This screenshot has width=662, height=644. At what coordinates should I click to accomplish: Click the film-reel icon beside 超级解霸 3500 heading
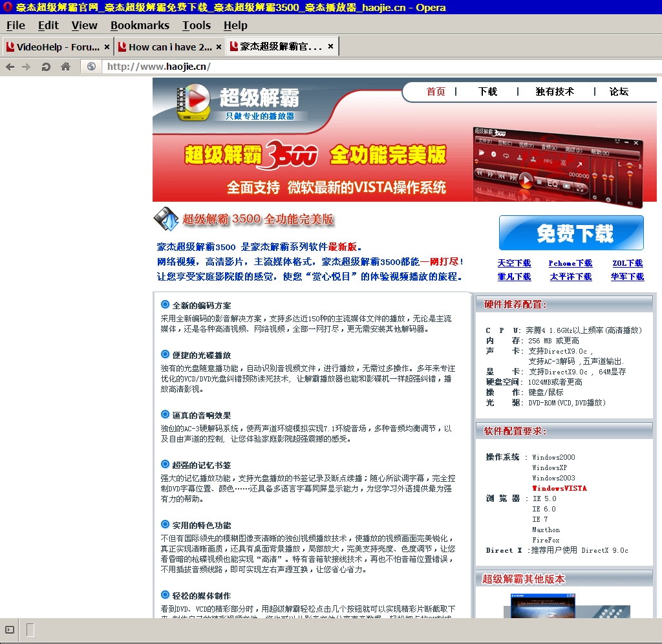click(166, 219)
